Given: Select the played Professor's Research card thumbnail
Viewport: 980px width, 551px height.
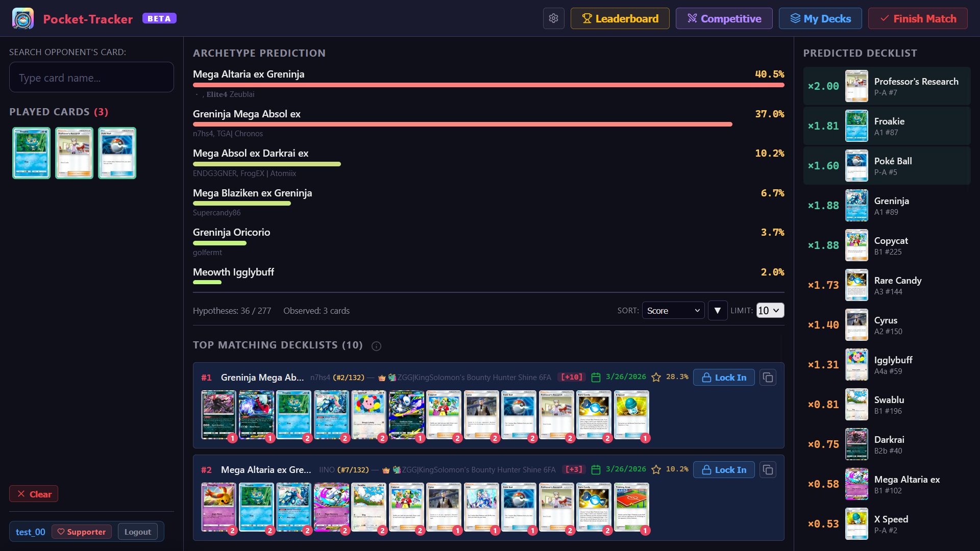Looking at the screenshot, I should tap(74, 153).
